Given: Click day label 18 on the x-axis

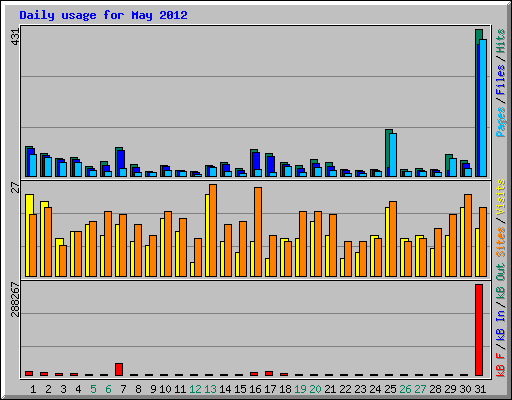Looking at the screenshot, I should [285, 389].
